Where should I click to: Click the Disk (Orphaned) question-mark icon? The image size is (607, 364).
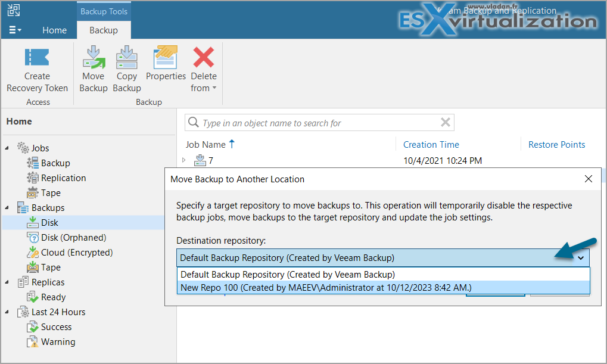(x=33, y=237)
